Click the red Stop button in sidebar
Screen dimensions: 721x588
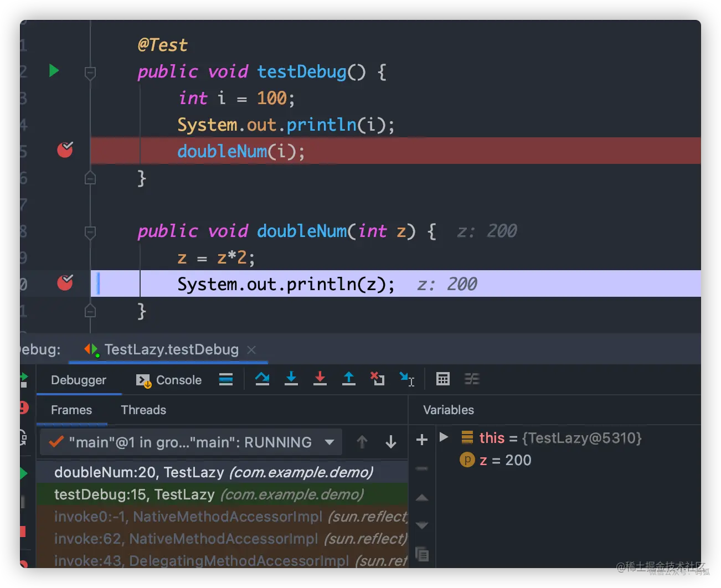point(23,532)
